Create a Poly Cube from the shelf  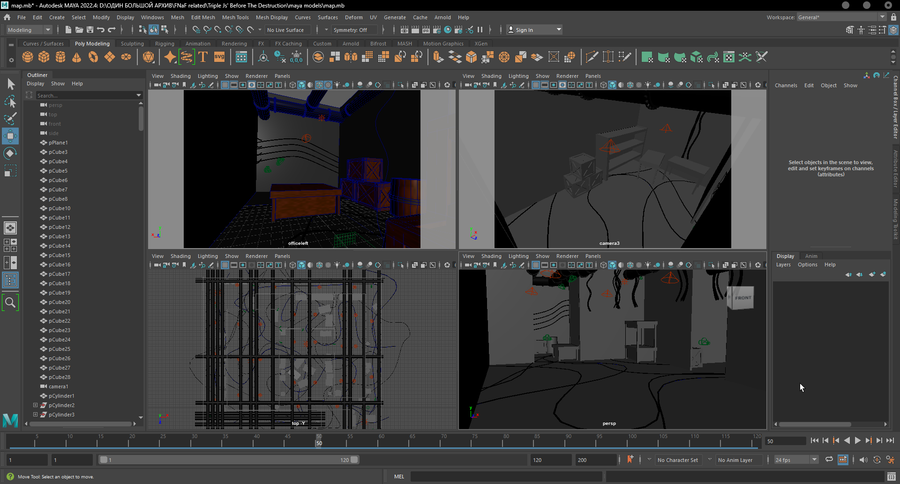(44, 57)
